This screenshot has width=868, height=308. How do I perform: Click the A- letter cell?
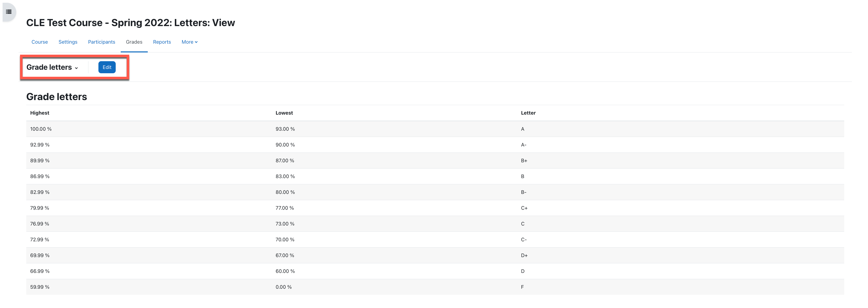[x=524, y=145]
